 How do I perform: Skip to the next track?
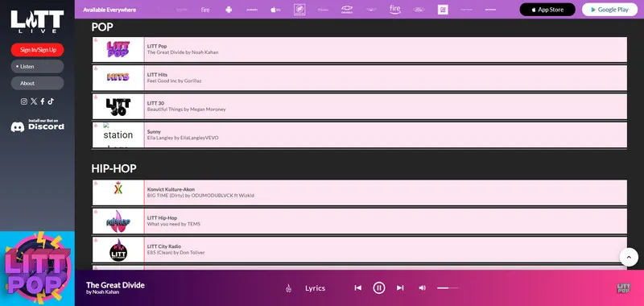[x=400, y=288]
